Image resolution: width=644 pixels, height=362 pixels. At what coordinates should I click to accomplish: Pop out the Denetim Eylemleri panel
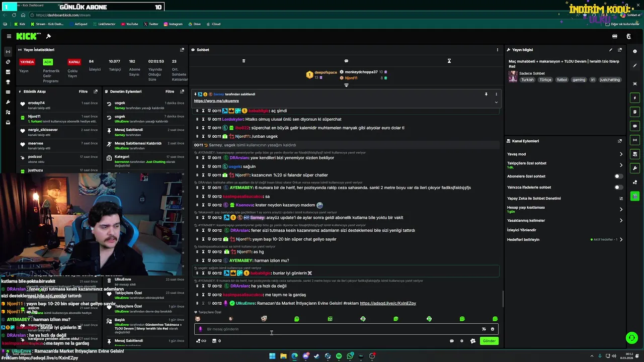182,92
